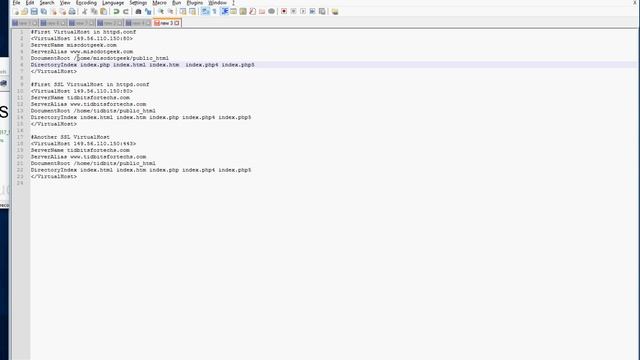Open the Plugins menu
The image size is (640, 360).
tap(195, 3)
